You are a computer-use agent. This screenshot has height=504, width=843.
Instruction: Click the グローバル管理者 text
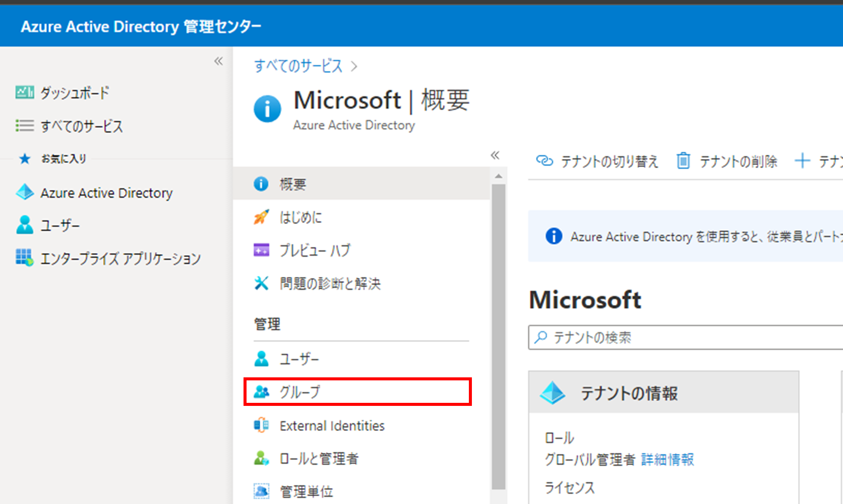pos(590,459)
